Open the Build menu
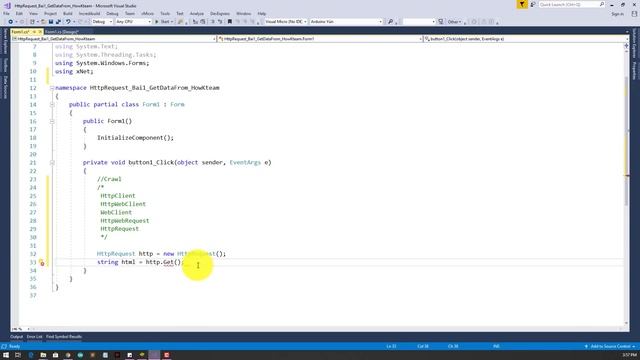Viewport: 640px width, 360px height. click(68, 13)
